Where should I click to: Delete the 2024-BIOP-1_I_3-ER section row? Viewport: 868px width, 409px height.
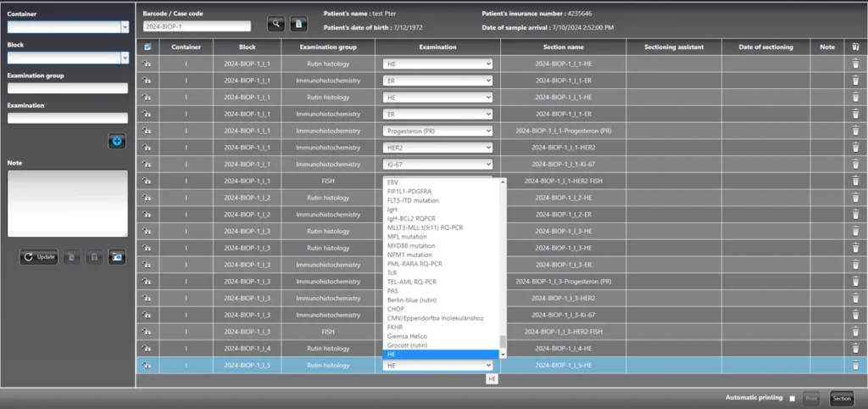pyautogui.click(x=855, y=265)
